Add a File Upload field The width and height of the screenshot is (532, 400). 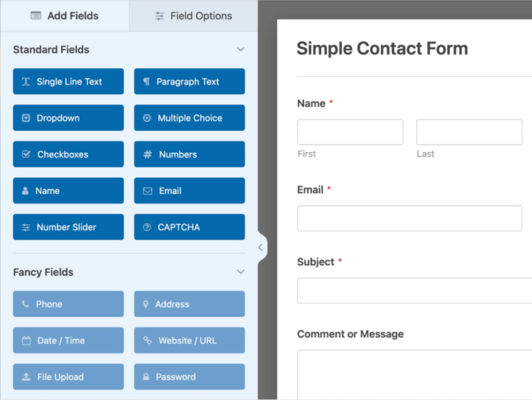[x=68, y=377]
